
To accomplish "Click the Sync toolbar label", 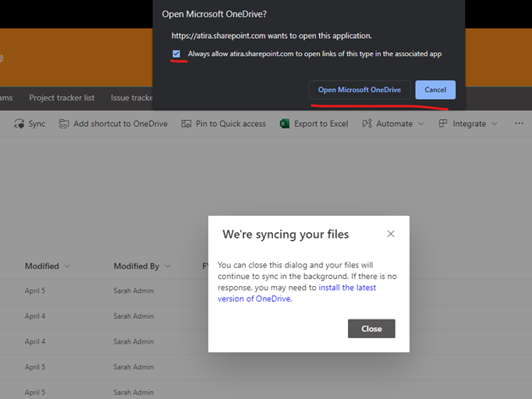I will (37, 124).
